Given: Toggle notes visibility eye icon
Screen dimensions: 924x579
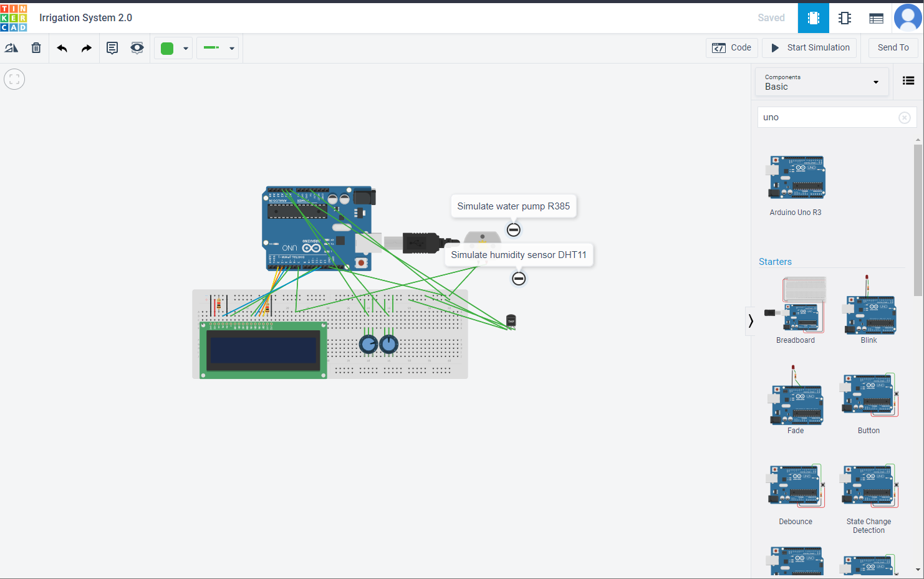Looking at the screenshot, I should tap(137, 48).
